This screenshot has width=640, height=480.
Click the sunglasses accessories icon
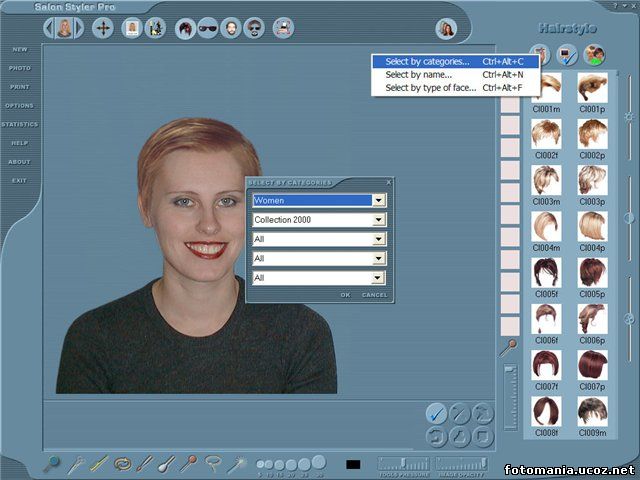(x=208, y=28)
